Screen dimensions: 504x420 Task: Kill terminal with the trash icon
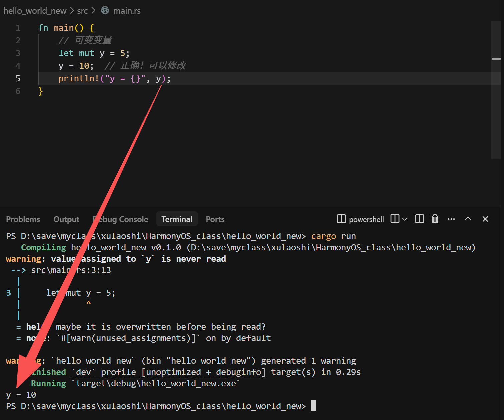pyautogui.click(x=435, y=219)
